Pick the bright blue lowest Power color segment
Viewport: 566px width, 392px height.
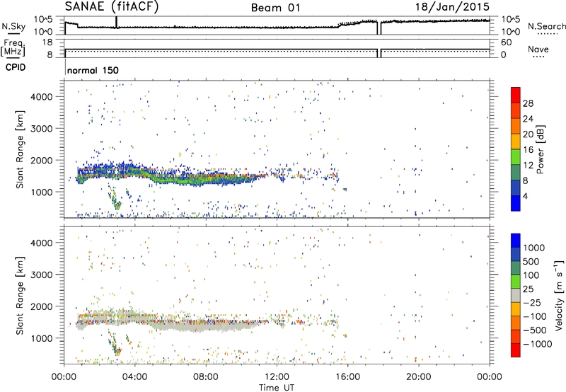click(516, 203)
